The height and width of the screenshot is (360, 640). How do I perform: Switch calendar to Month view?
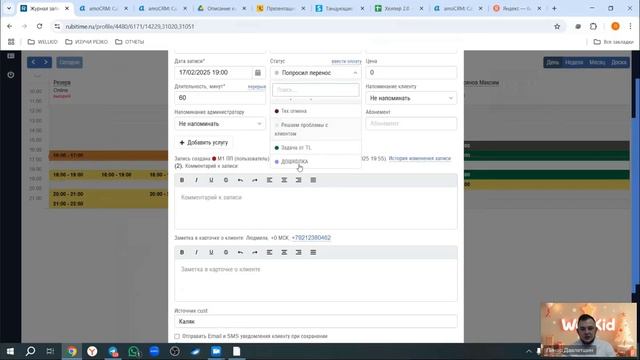(597, 62)
